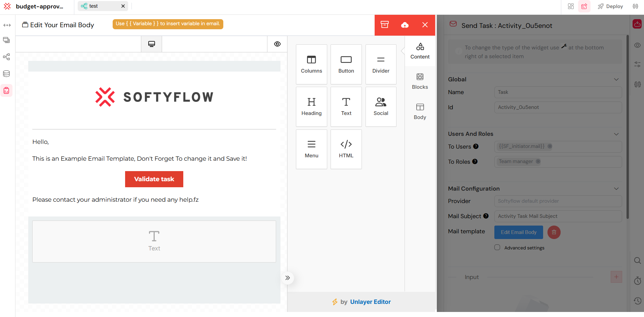
Task: Click the Id input field
Action: (x=558, y=107)
